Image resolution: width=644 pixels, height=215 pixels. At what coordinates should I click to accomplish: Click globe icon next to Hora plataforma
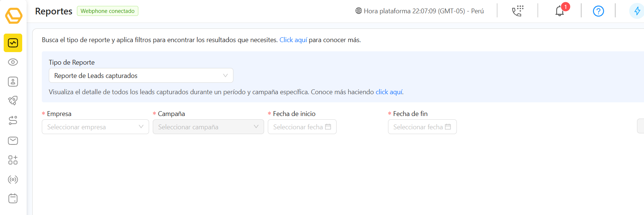click(358, 11)
